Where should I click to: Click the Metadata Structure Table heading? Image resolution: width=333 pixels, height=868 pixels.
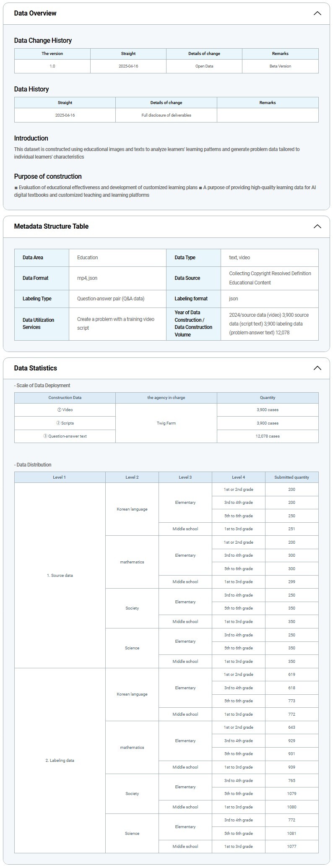pyautogui.click(x=51, y=227)
